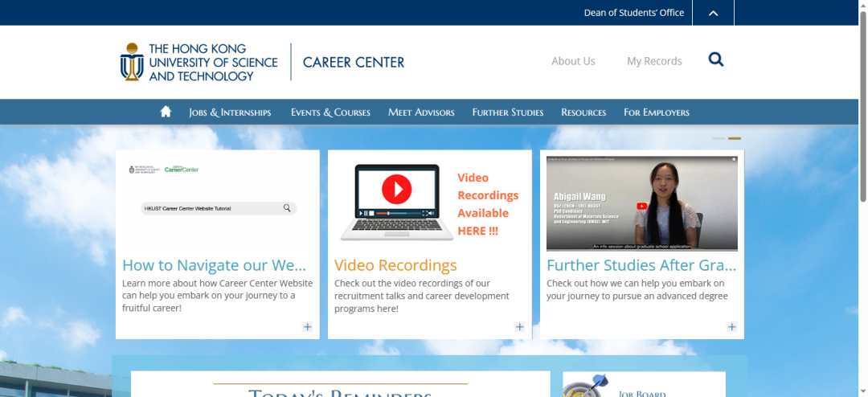The width and height of the screenshot is (868, 397).
Task: Go to the About Us page
Action: 573,61
